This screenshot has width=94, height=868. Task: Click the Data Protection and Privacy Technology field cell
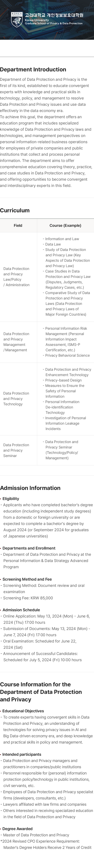click(x=16, y=399)
